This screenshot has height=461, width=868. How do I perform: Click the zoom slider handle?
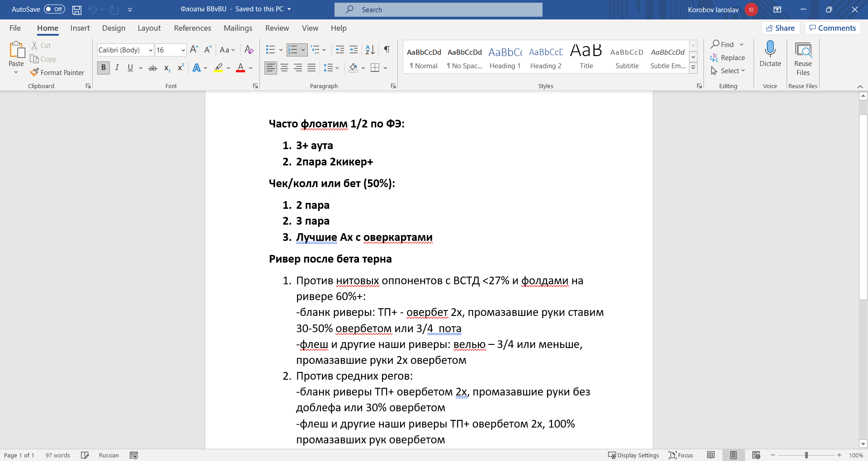click(806, 455)
